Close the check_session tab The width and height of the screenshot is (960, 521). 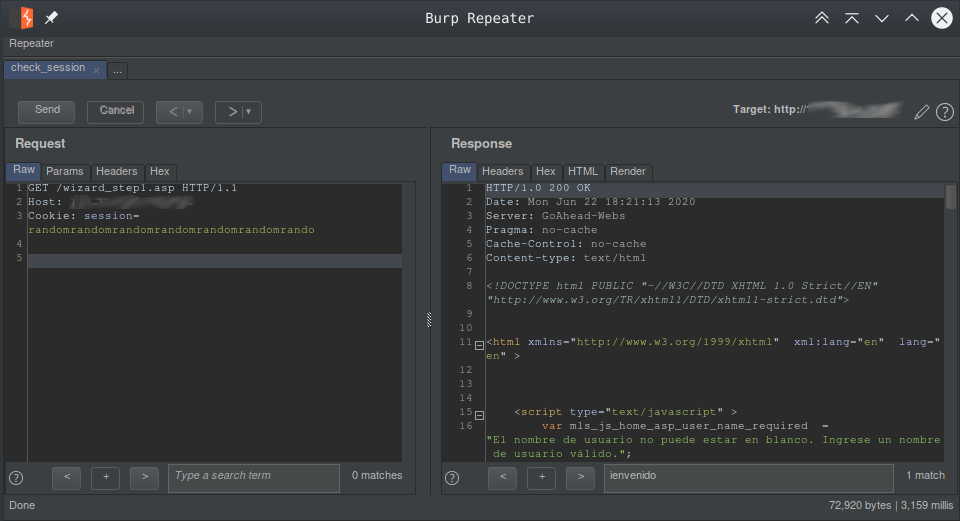point(96,70)
